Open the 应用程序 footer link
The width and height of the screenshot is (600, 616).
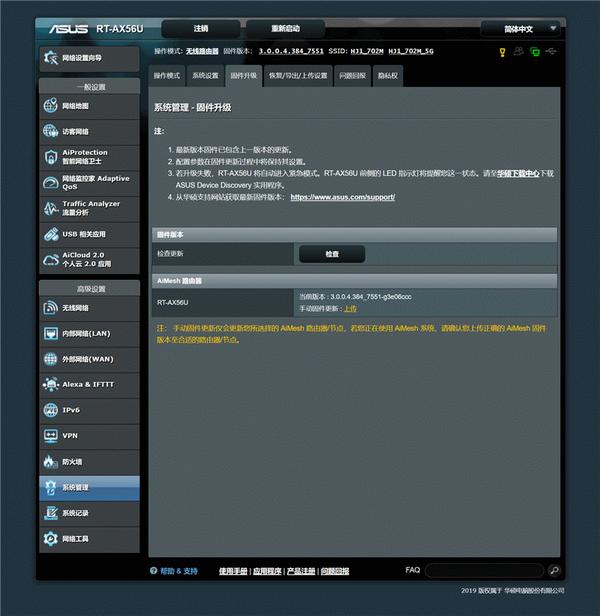pos(267,571)
